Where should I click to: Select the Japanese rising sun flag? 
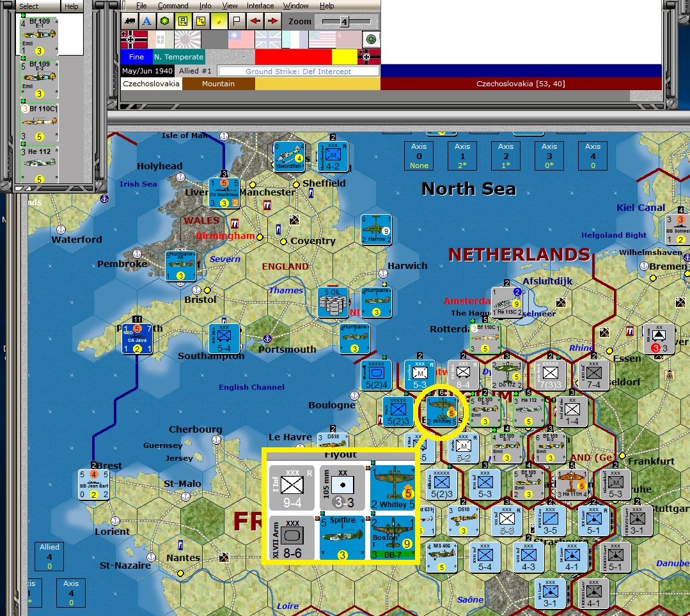[x=187, y=40]
